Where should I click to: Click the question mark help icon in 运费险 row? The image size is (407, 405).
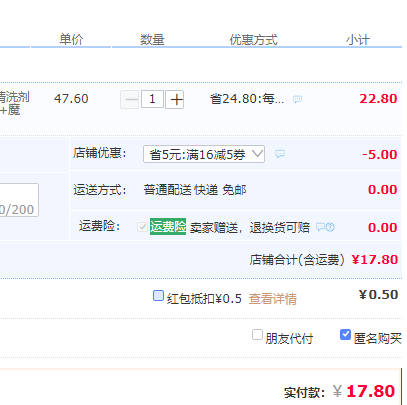tap(330, 227)
